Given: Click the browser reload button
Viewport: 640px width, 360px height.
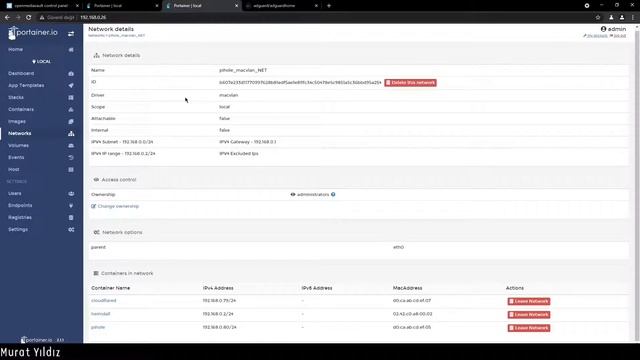Looking at the screenshot, I should 29,18.
